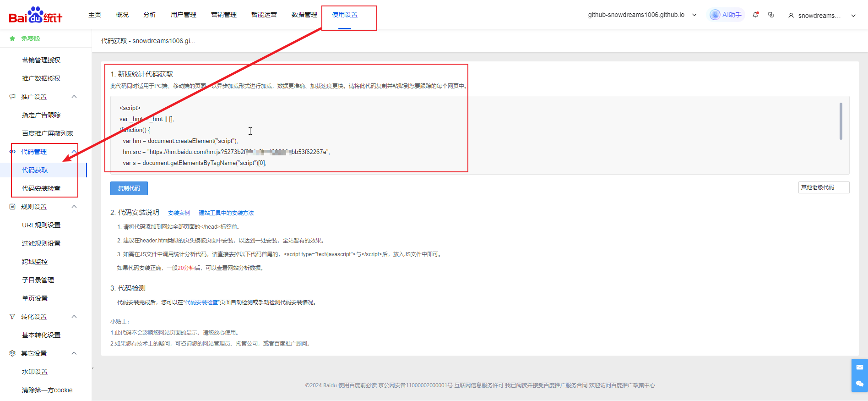Click the green star 免费版 icon

point(12,38)
